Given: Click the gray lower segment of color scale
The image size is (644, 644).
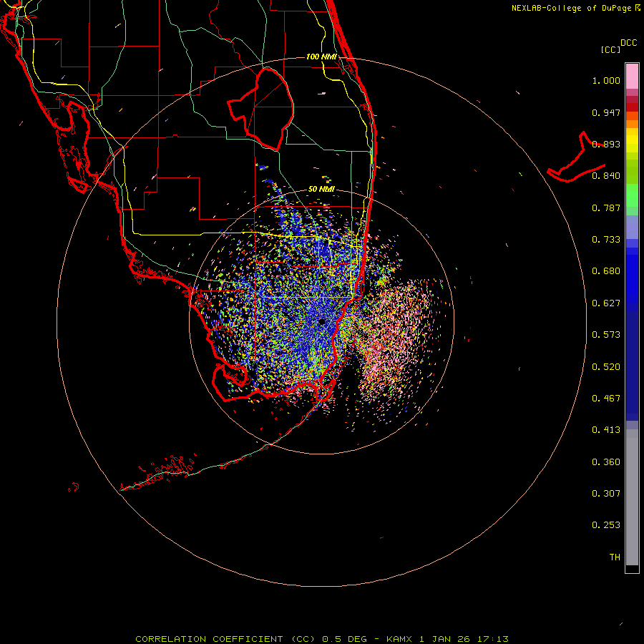Looking at the screenshot, I should point(632,497).
